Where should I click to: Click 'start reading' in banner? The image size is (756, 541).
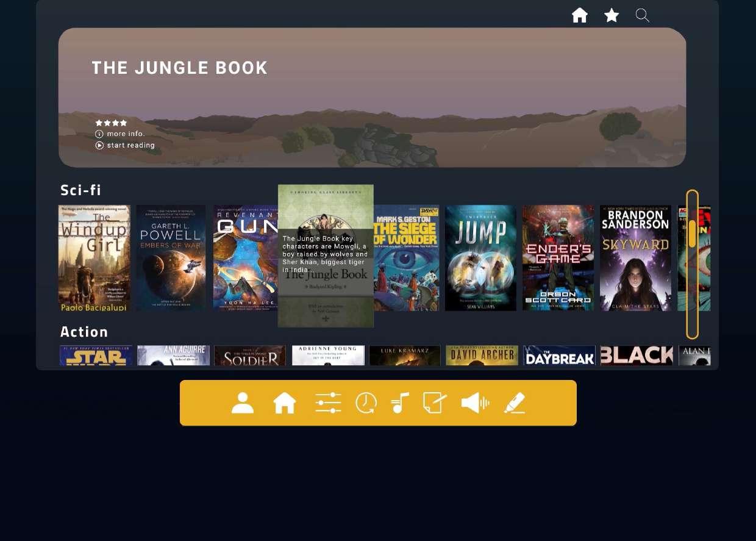(x=131, y=145)
